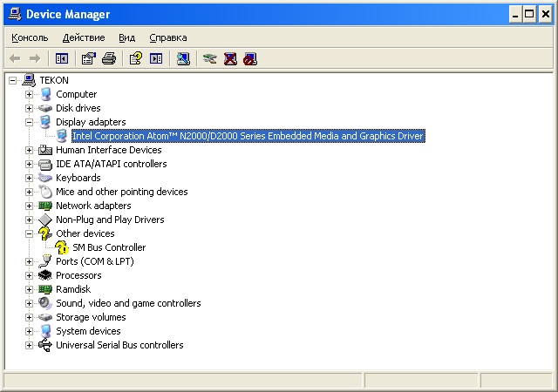
Task: Click the Disable device toolbar icon
Action: coord(251,58)
